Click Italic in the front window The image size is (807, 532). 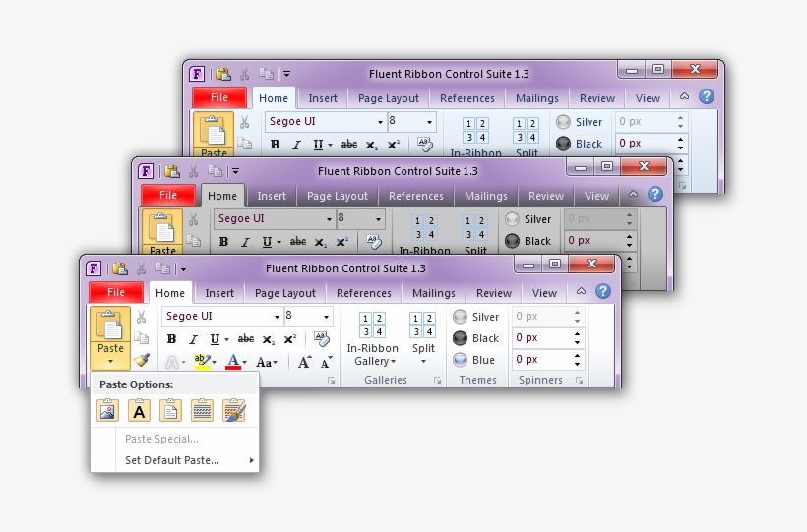[x=193, y=339]
